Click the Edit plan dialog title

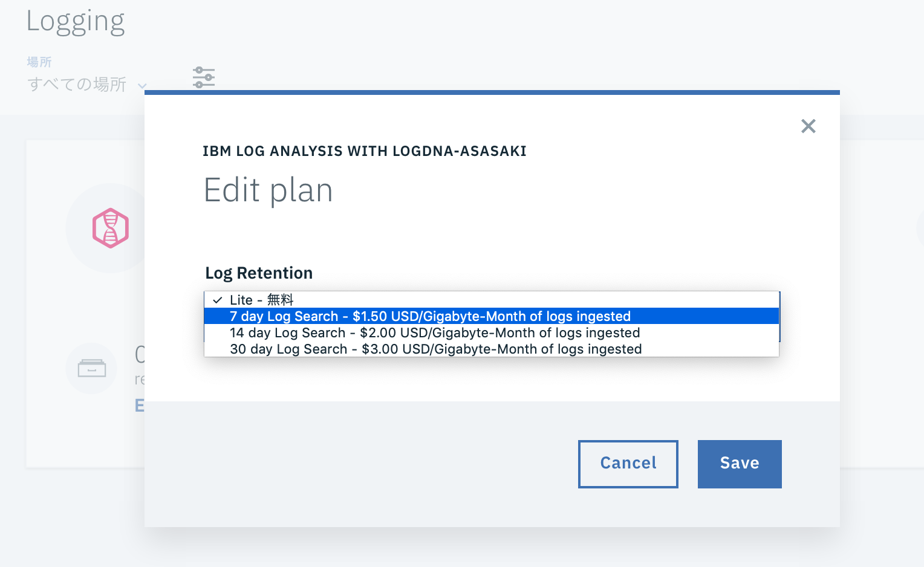tap(268, 190)
